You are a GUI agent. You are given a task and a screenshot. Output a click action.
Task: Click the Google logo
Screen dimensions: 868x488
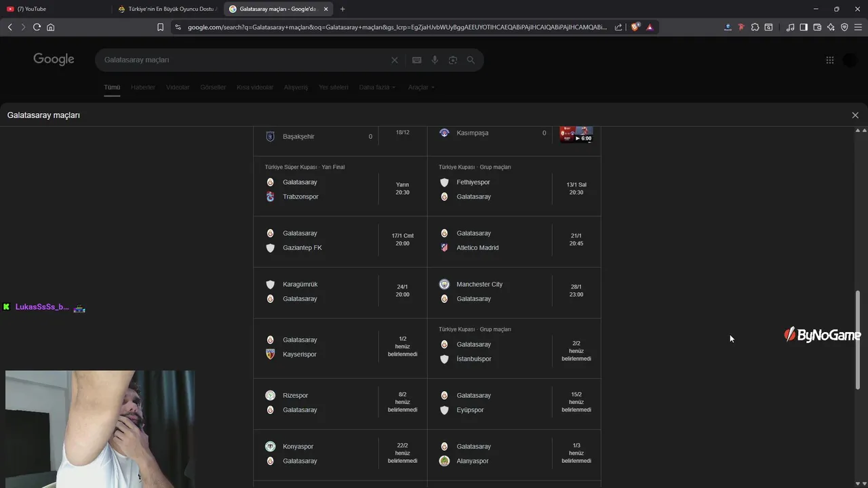(54, 60)
